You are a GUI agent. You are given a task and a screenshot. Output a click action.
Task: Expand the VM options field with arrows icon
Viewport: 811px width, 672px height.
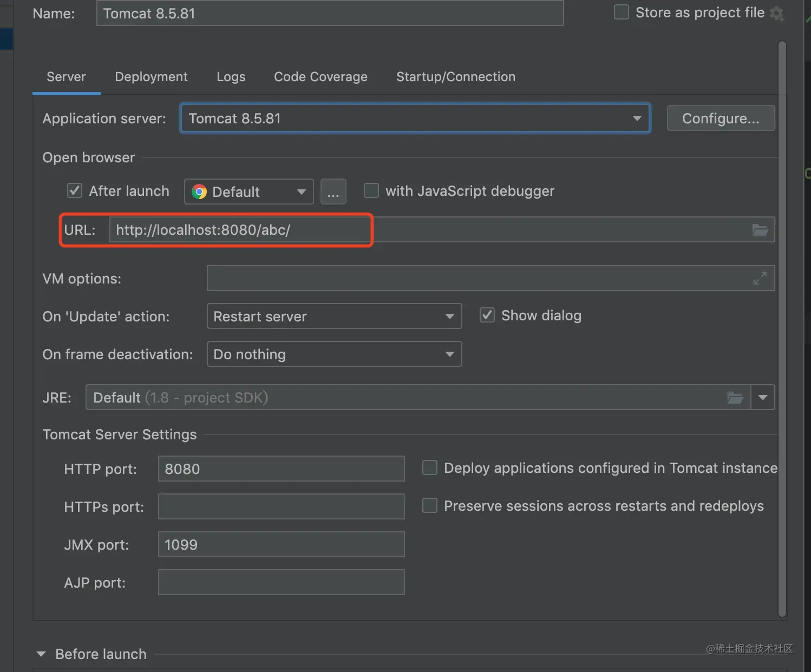[x=760, y=278]
